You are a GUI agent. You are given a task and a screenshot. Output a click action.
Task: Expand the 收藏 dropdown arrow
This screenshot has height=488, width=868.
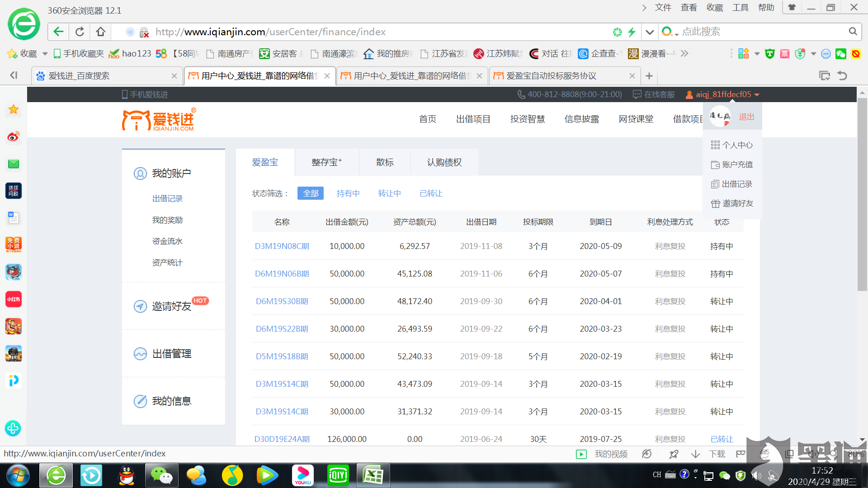[x=45, y=54]
